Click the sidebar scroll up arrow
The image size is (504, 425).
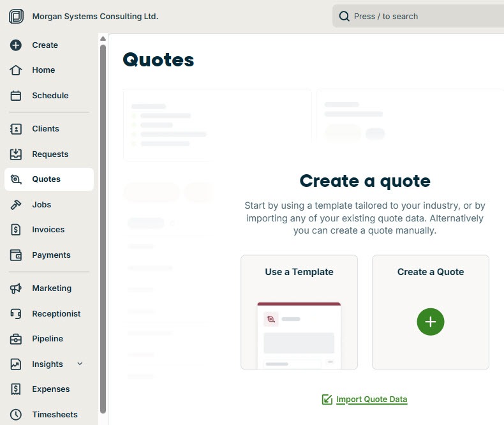[x=103, y=39]
